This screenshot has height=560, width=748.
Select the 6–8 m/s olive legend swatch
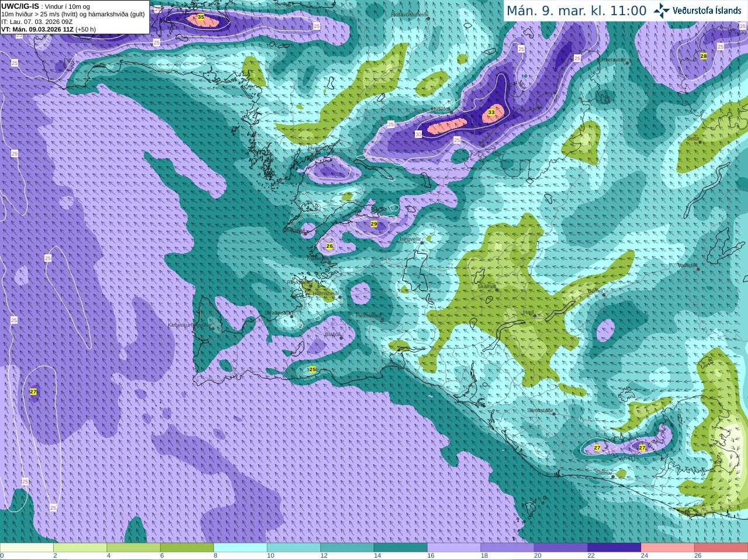click(187, 548)
